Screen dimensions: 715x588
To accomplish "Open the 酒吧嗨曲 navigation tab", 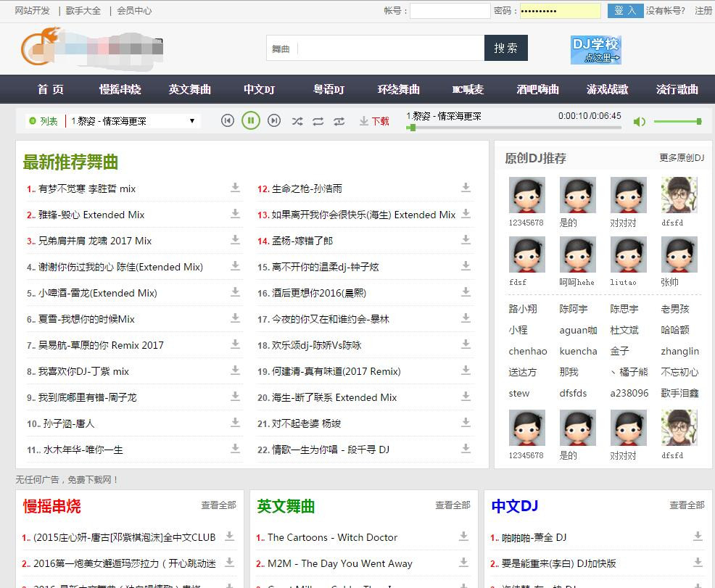I will [x=538, y=89].
